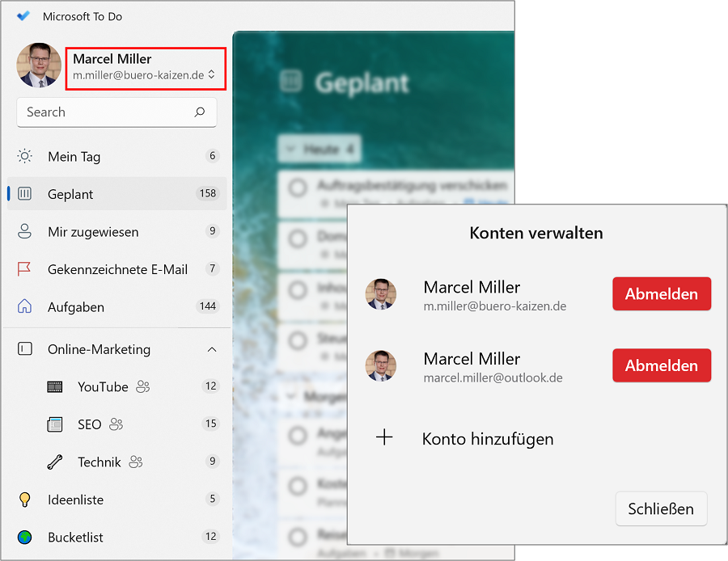Screen dimensions: 728x561
Task: Sign out m.miller@buero-kaizen.de via Abmelden
Action: click(x=662, y=293)
